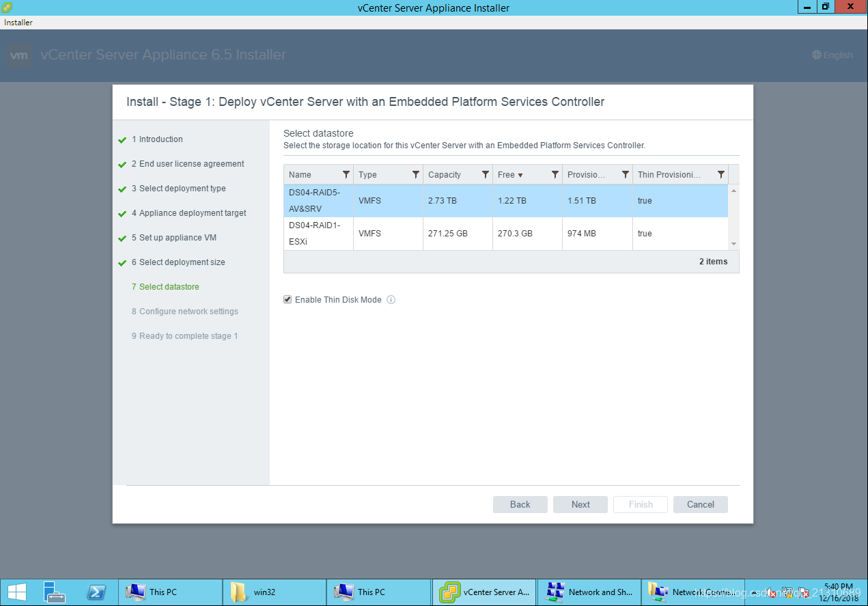The image size is (868, 606).
Task: Sort by the Name column header
Action: click(x=300, y=175)
